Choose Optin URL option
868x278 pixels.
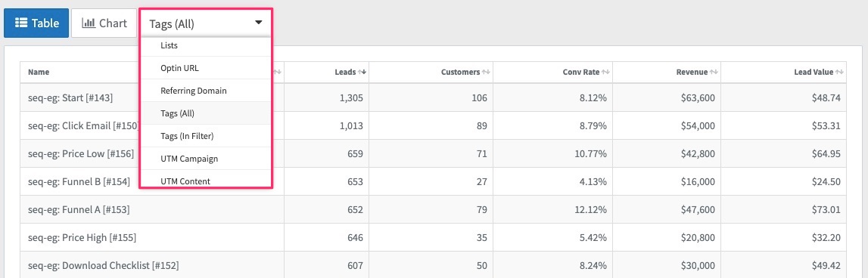(x=205, y=68)
